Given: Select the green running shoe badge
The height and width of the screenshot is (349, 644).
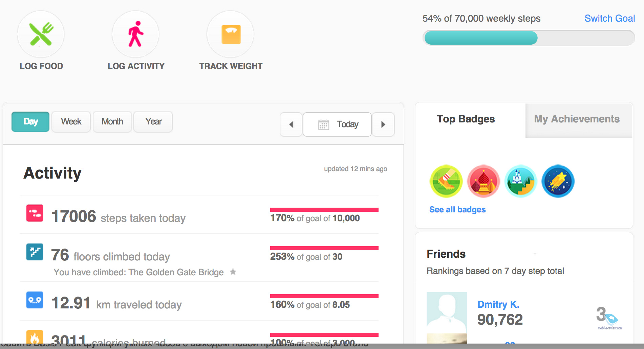Looking at the screenshot, I should click(x=446, y=181).
